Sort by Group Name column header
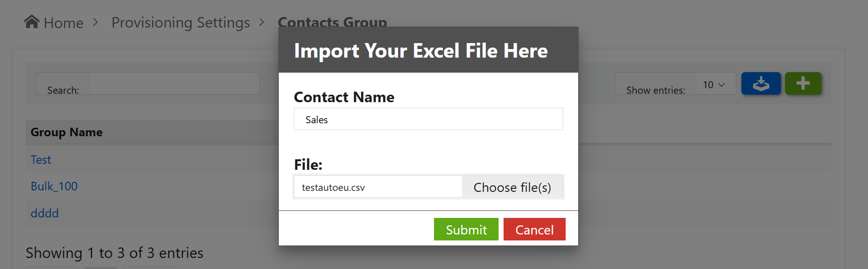 tap(67, 132)
